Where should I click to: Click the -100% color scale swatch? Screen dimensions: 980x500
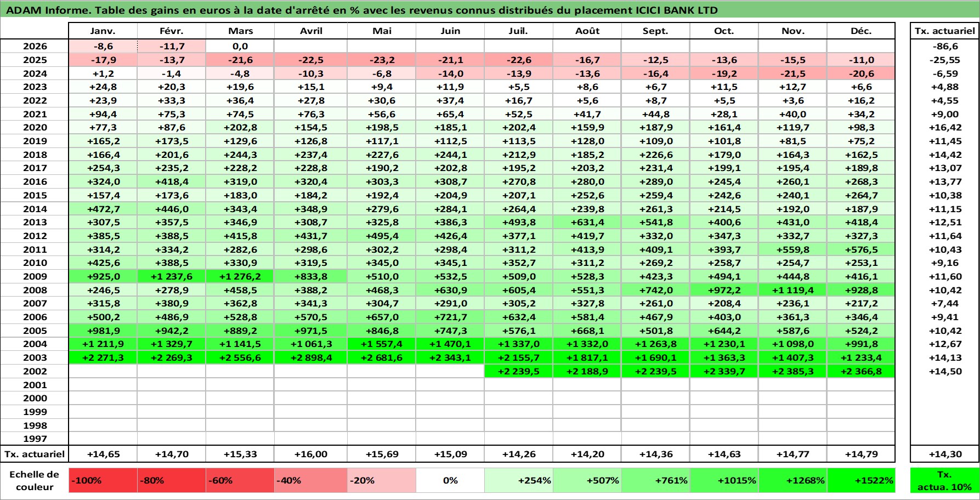tap(103, 480)
